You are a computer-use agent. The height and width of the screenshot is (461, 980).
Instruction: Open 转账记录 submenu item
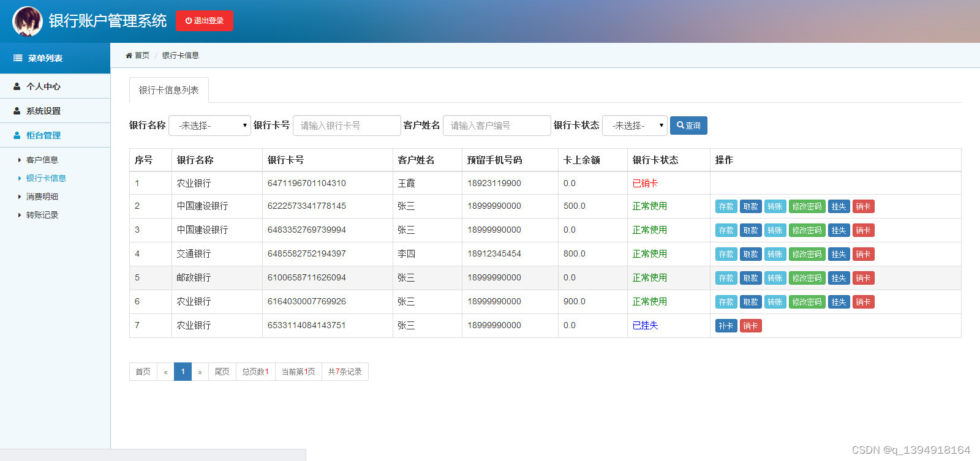point(42,215)
